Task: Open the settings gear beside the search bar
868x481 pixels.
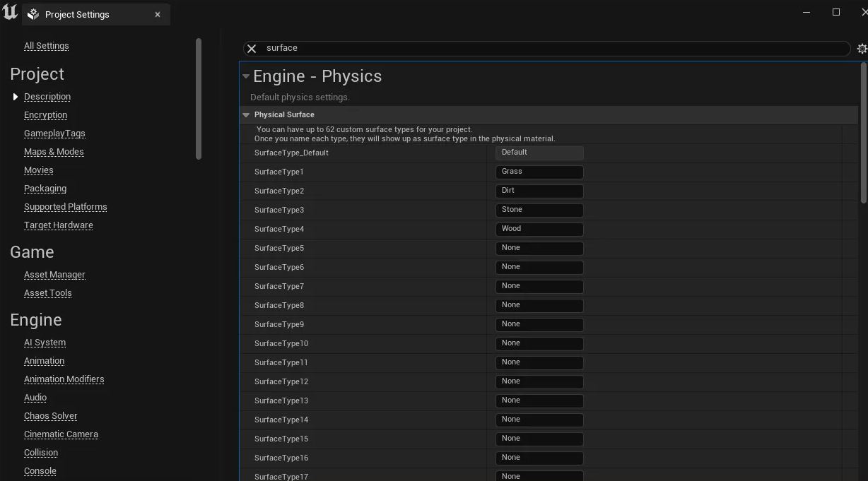Action: (862, 48)
